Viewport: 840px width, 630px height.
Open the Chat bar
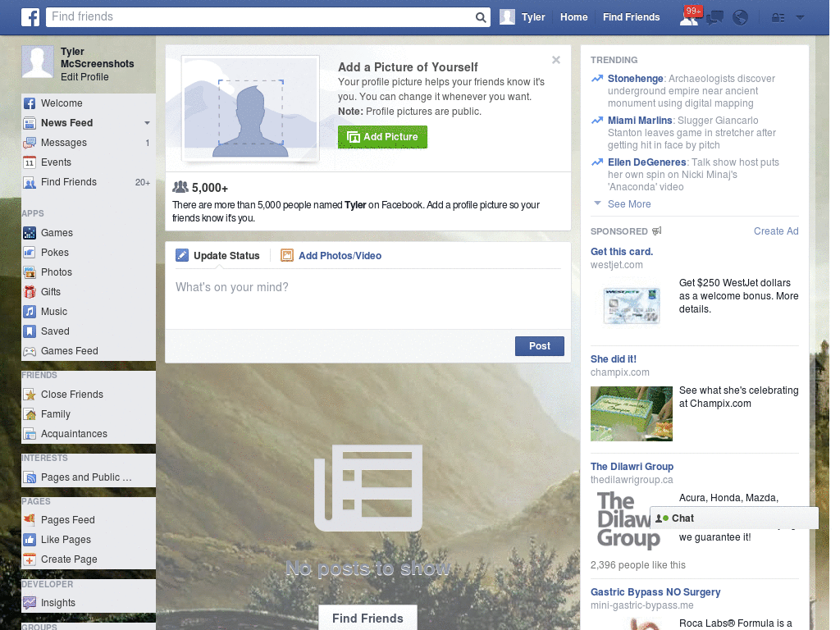click(734, 518)
